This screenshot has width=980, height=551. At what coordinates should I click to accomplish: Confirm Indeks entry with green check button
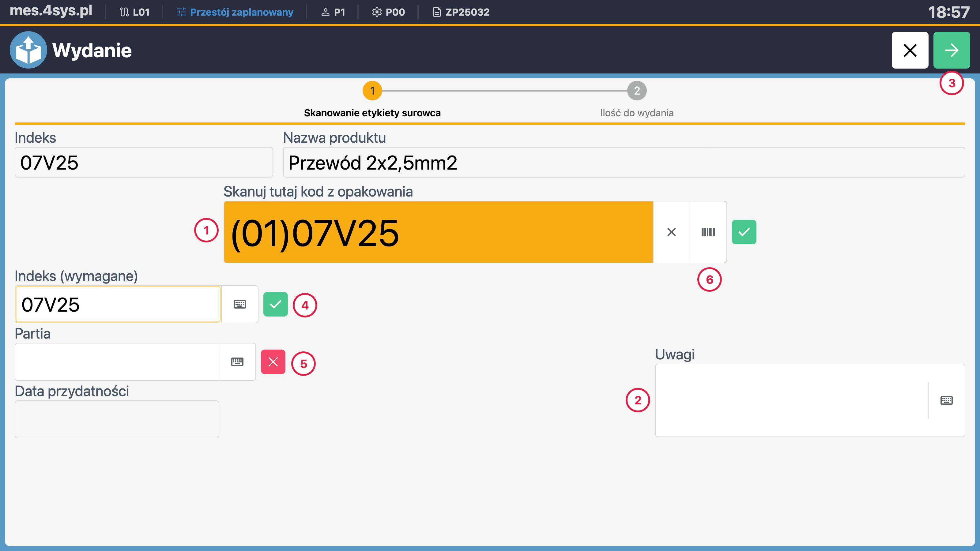(276, 304)
